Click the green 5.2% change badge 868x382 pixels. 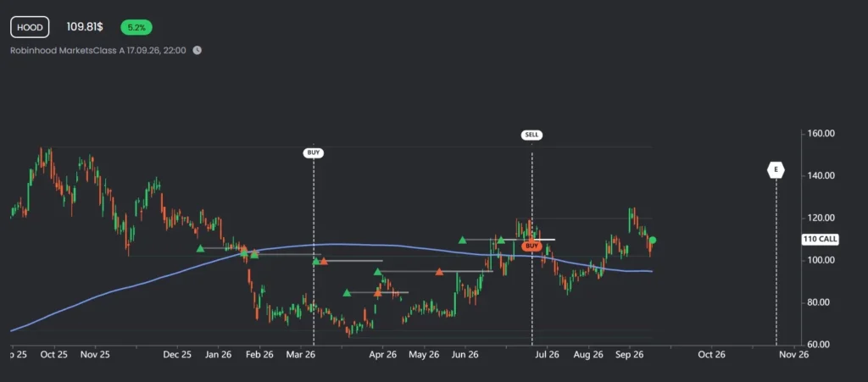click(x=136, y=27)
